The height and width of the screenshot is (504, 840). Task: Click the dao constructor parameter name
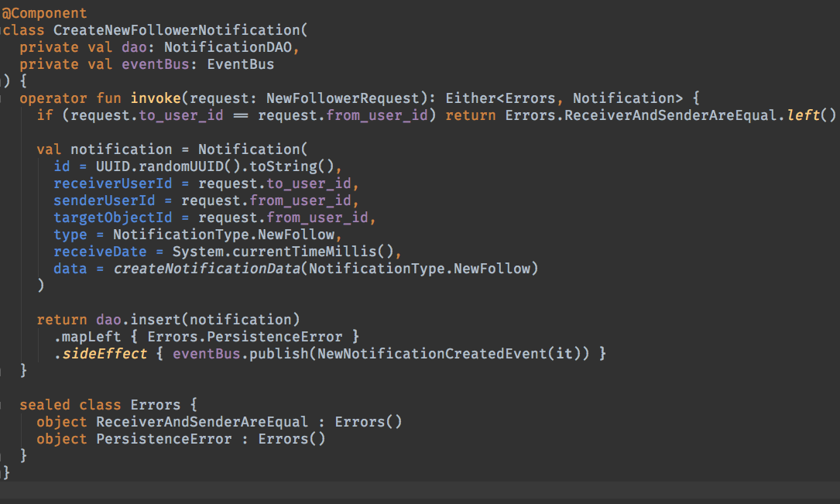tap(135, 47)
